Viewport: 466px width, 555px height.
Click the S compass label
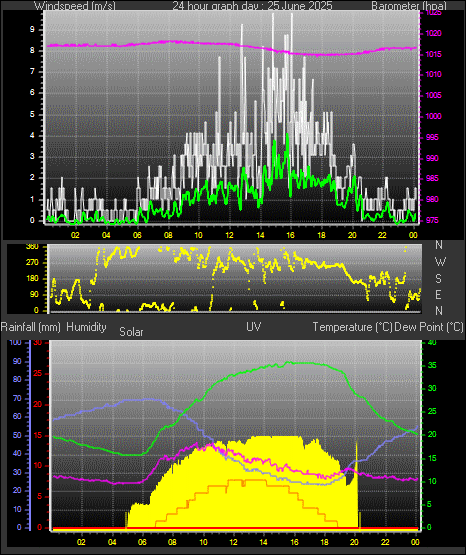pos(438,279)
